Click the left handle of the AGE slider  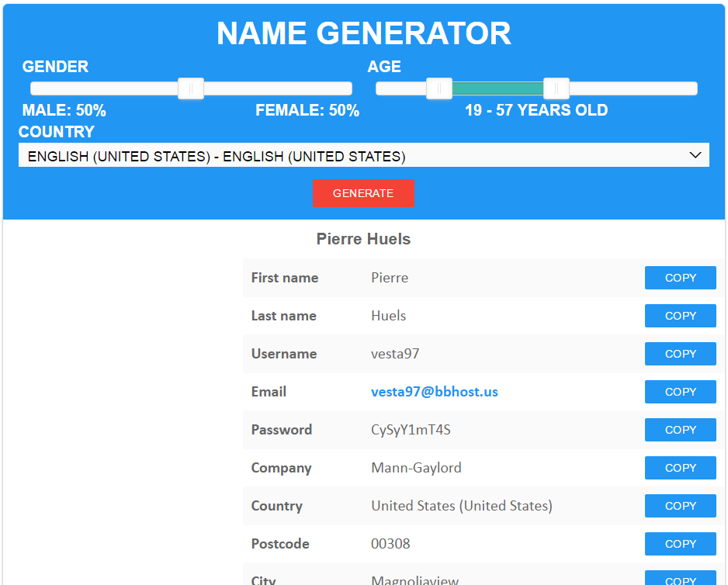click(439, 88)
